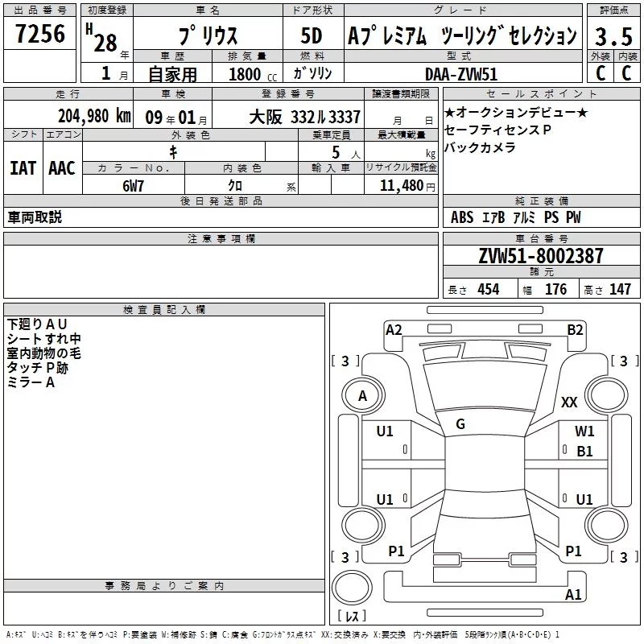This screenshot has width=644, height=644.
Task: Select the width value 176
Action: pyautogui.click(x=555, y=289)
